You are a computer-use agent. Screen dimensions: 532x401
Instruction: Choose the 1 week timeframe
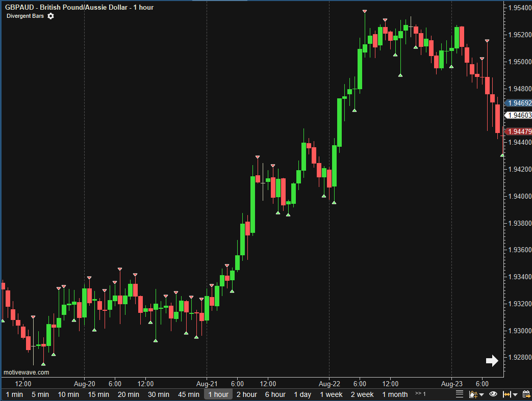point(331,394)
